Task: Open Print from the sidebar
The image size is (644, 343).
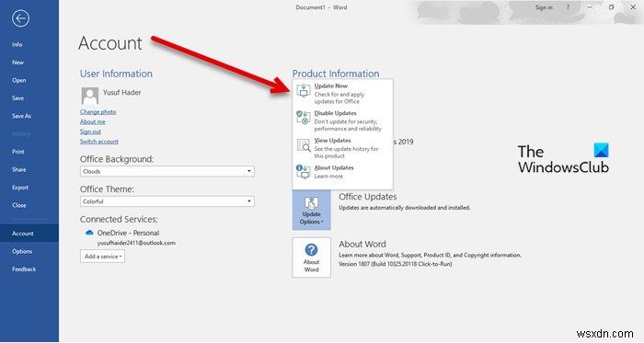Action: point(18,152)
